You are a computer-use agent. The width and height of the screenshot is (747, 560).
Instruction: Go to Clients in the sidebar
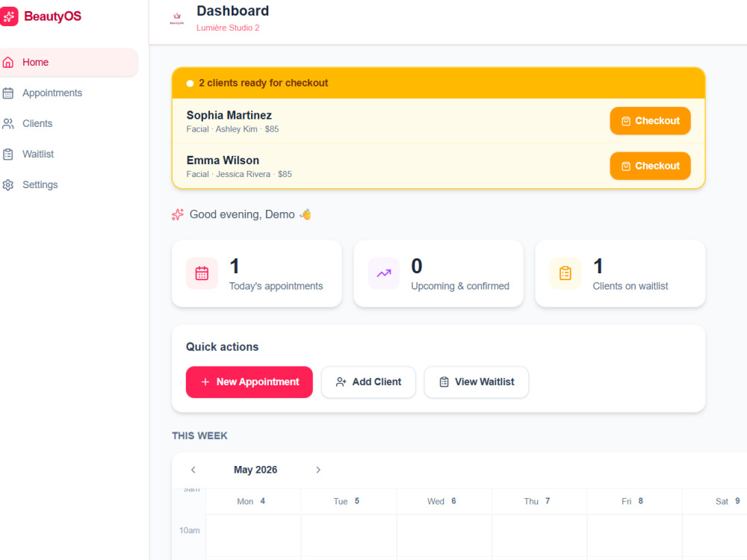tap(69, 124)
